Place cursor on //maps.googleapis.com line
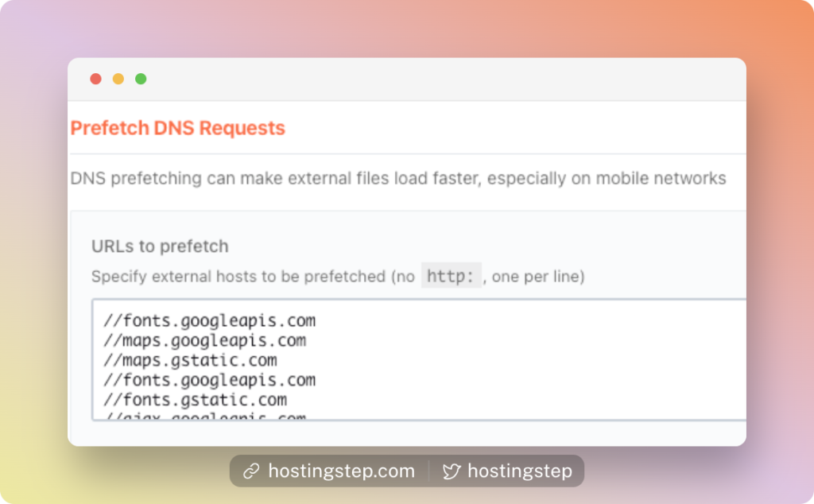Image resolution: width=814 pixels, height=504 pixels. click(204, 340)
